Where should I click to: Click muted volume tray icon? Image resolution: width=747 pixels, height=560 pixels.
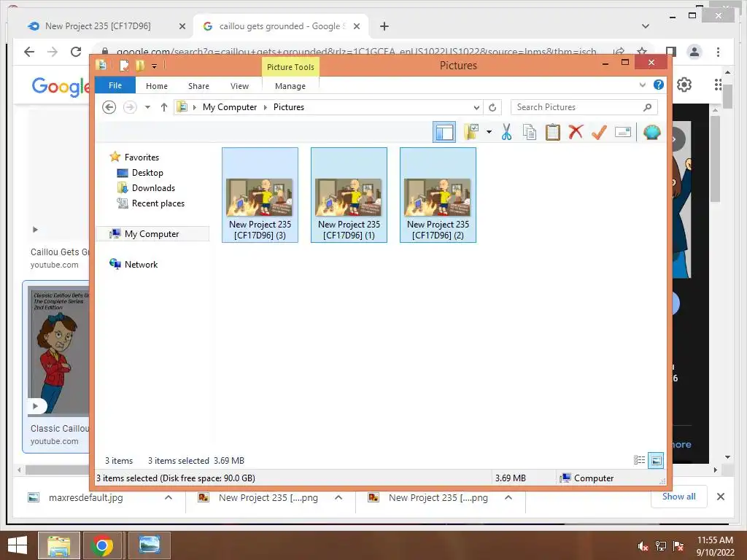tap(643, 546)
